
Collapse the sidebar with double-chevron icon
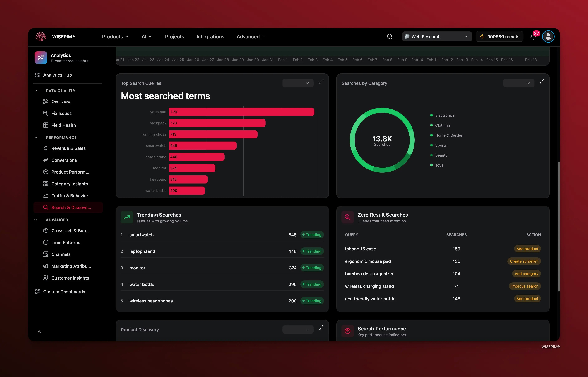pyautogui.click(x=39, y=332)
